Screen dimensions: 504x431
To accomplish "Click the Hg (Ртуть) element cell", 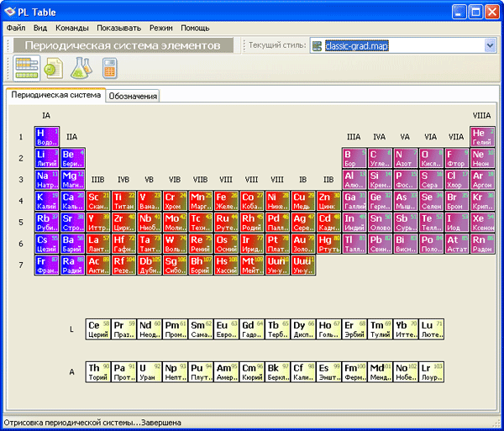I will 328,244.
